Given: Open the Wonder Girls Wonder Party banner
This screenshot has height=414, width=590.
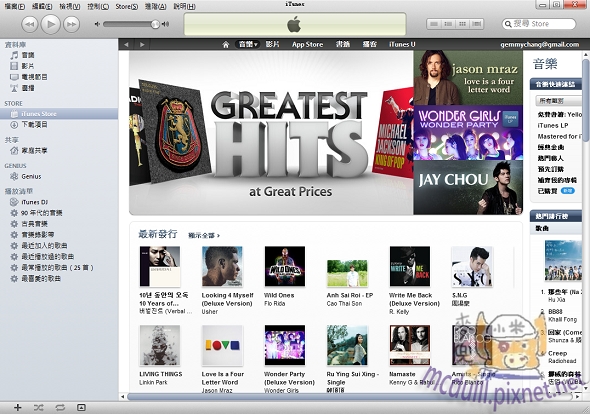Looking at the screenshot, I should coord(468,133).
